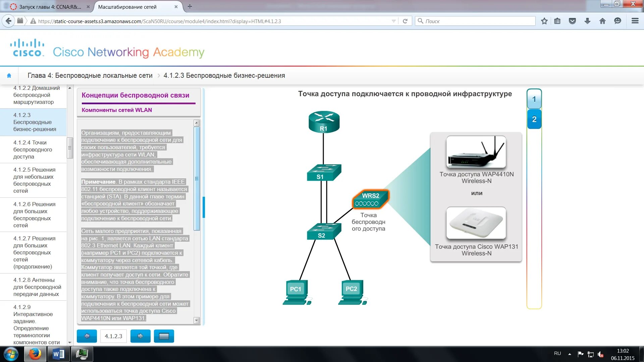Viewport: 644px width, 362px height.
Task: Open the URL bar history dropdown arrow
Action: [x=393, y=21]
